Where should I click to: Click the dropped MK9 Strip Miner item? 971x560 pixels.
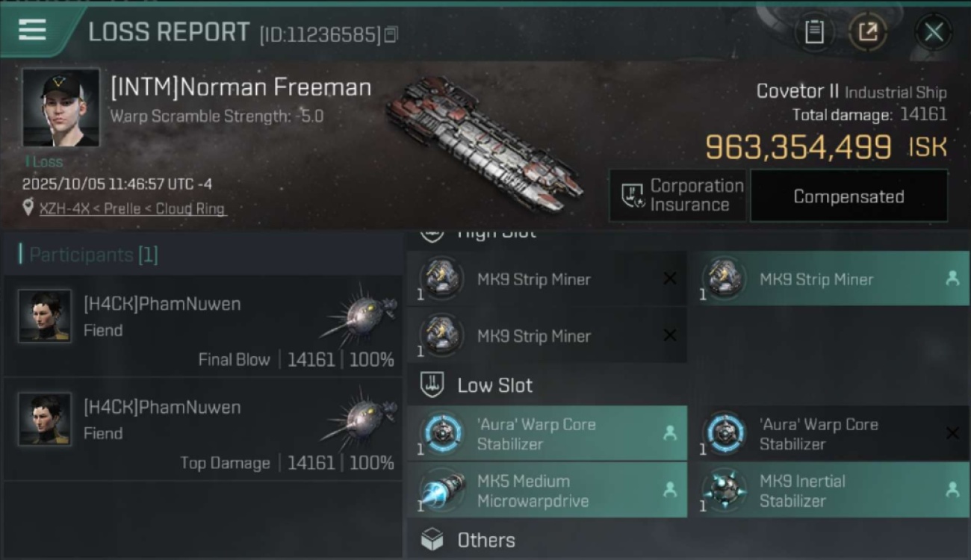[828, 279]
